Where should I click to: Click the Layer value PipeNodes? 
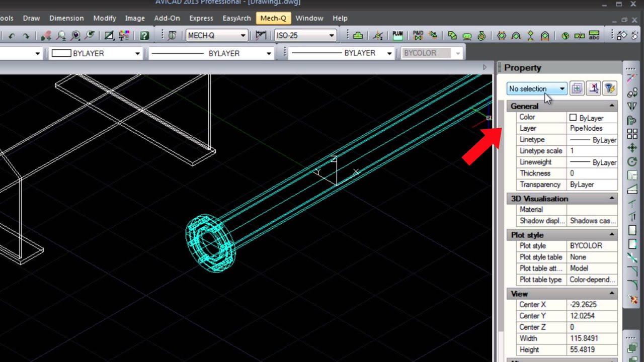[592, 128]
